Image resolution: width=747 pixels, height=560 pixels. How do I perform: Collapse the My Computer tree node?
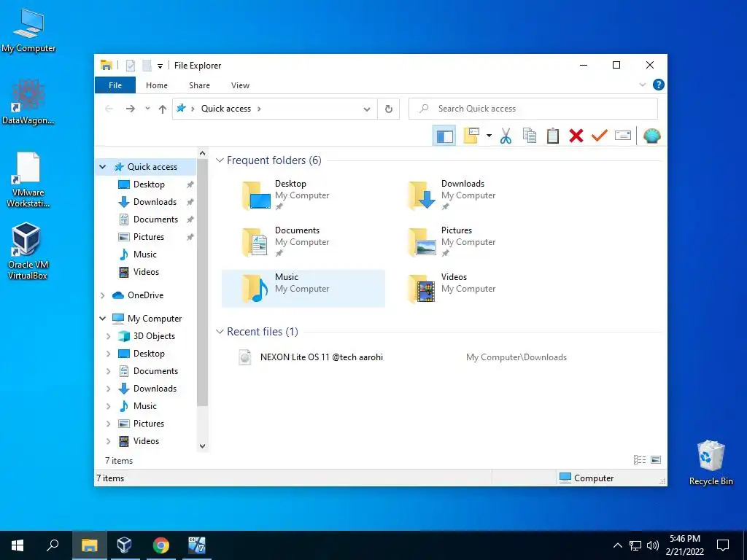(102, 319)
